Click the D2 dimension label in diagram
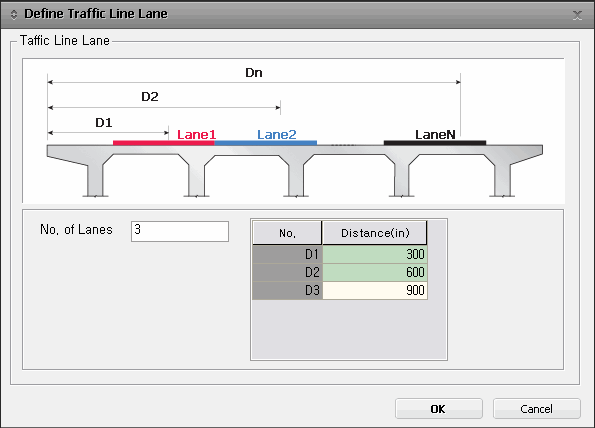The image size is (595, 428). (150, 97)
